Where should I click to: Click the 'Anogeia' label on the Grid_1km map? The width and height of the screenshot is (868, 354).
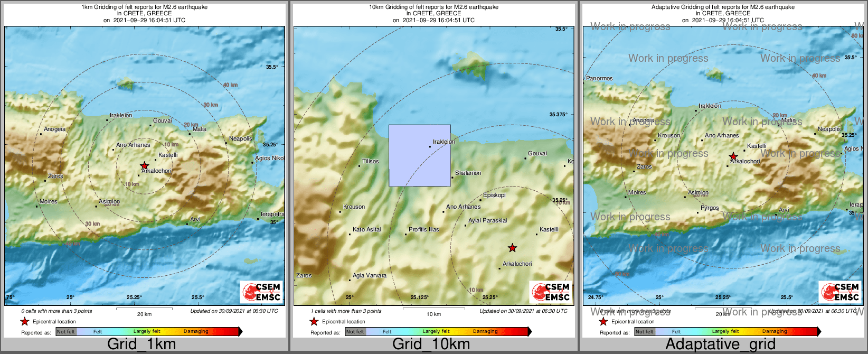(55, 129)
